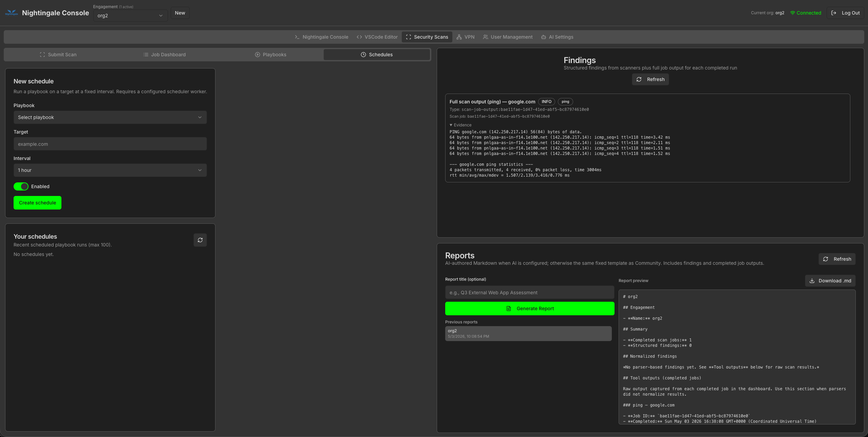Switch to the Submit Scan subtab
The width and height of the screenshot is (868, 437).
(58, 55)
